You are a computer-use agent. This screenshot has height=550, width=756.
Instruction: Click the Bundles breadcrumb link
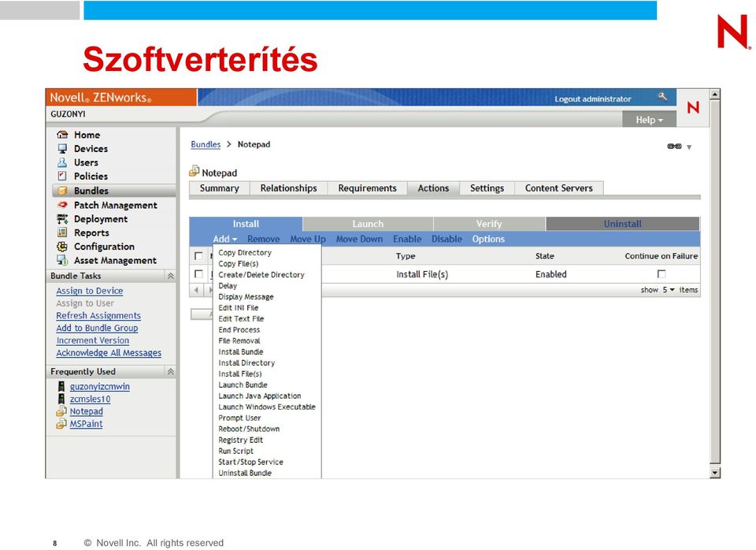click(x=206, y=144)
